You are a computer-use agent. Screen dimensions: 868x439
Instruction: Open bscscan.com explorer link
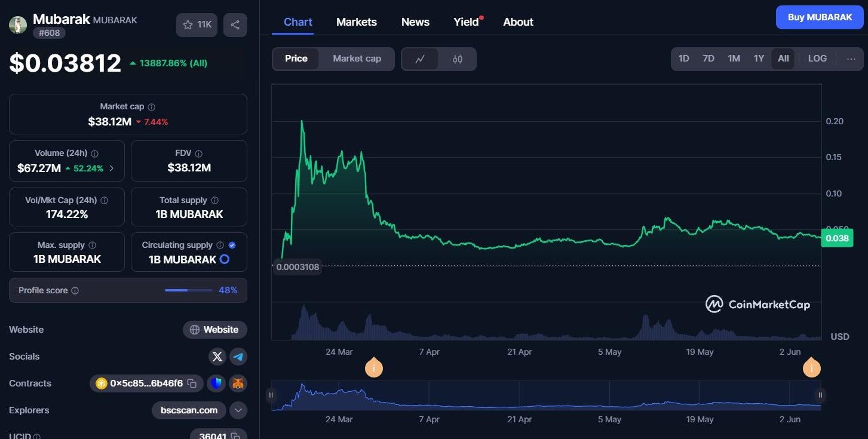[189, 410]
